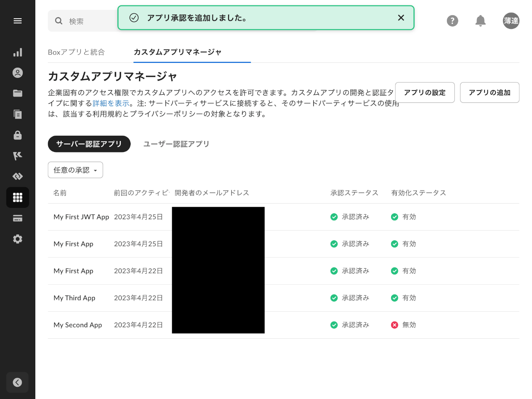This screenshot has width=532, height=399.
Task: Select the カスタムアプリマネージャ tab
Action: [x=177, y=52]
